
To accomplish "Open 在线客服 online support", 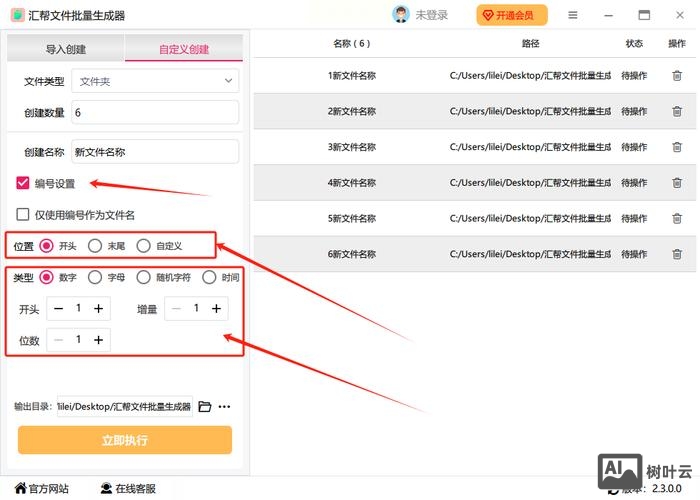I will click(127, 489).
